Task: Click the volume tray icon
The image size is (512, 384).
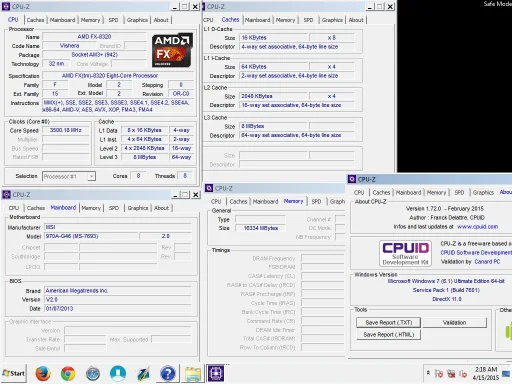Action: [x=463, y=374]
